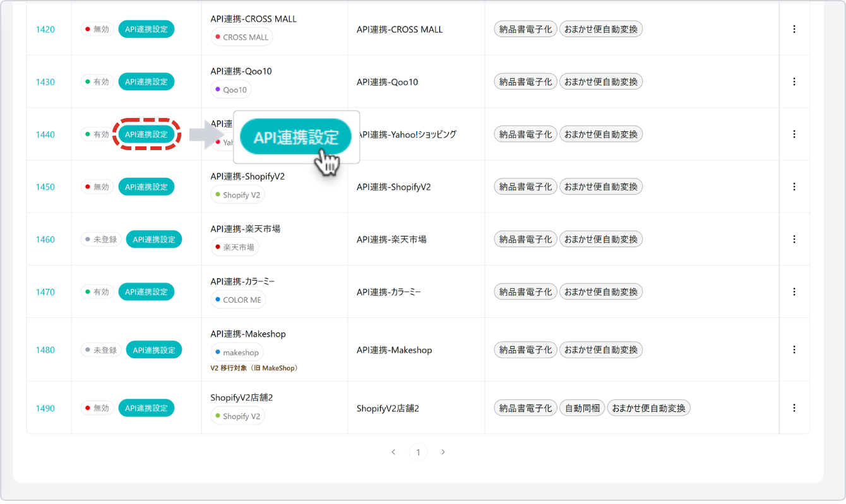
Task: Click the Shopify V2 tag in row 1490
Action: [238, 416]
